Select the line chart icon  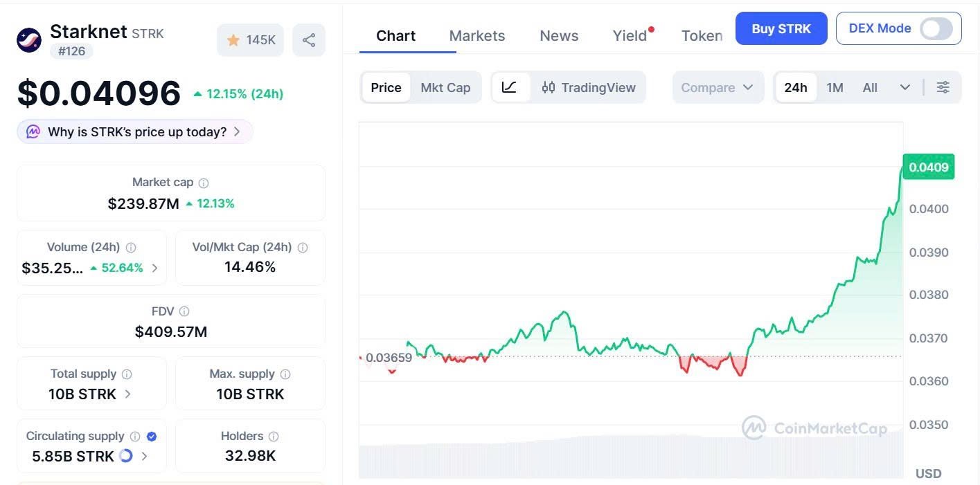point(510,88)
